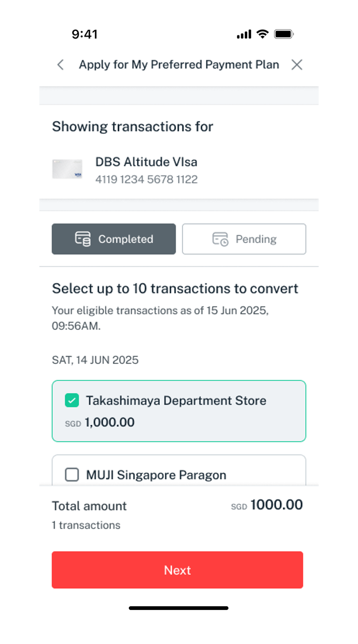Switch to the Pending transactions tab
This screenshot has height=644, width=358.
(244, 239)
